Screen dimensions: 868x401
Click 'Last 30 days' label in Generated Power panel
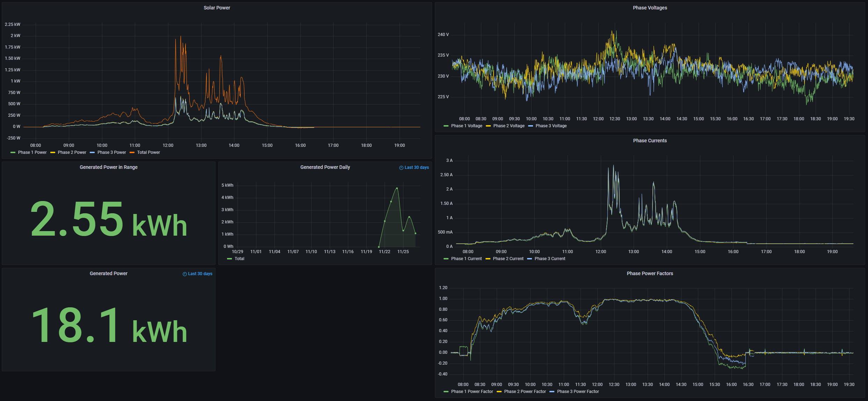click(200, 274)
